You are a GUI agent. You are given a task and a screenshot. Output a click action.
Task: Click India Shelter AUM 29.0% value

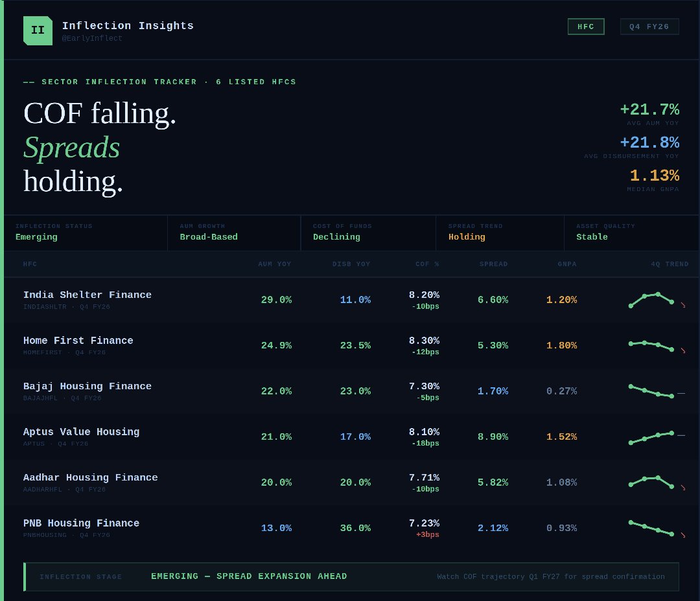(x=276, y=300)
